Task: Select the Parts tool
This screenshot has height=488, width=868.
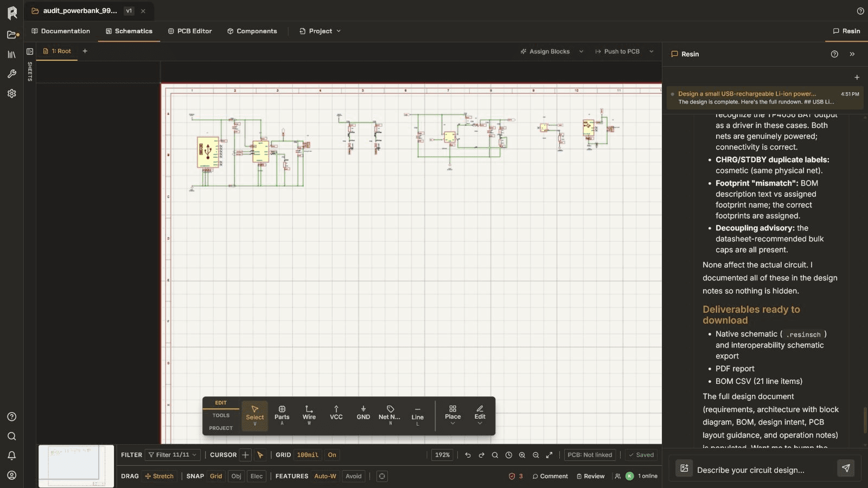Action: click(282, 416)
